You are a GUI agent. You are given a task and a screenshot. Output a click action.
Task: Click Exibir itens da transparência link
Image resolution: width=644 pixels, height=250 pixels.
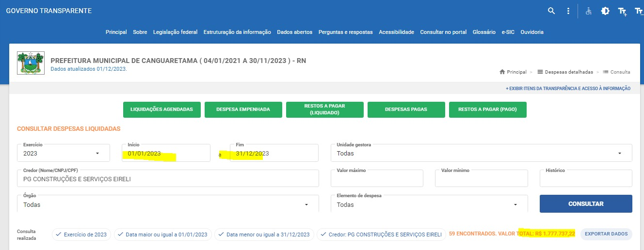click(568, 89)
